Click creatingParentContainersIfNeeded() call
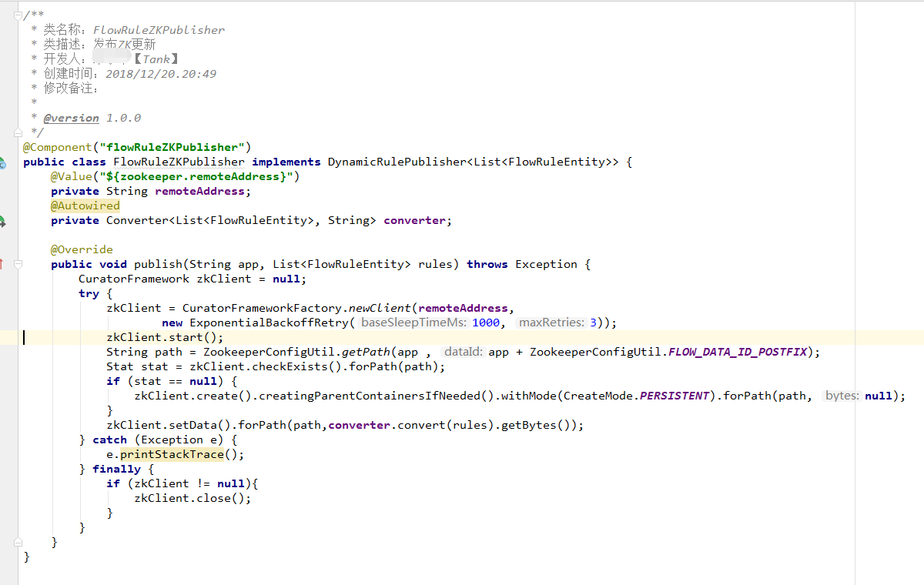 pyautogui.click(x=380, y=396)
